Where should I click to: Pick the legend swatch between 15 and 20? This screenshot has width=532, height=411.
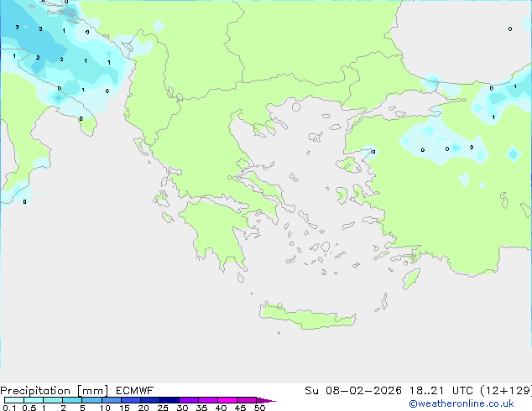click(x=130, y=400)
